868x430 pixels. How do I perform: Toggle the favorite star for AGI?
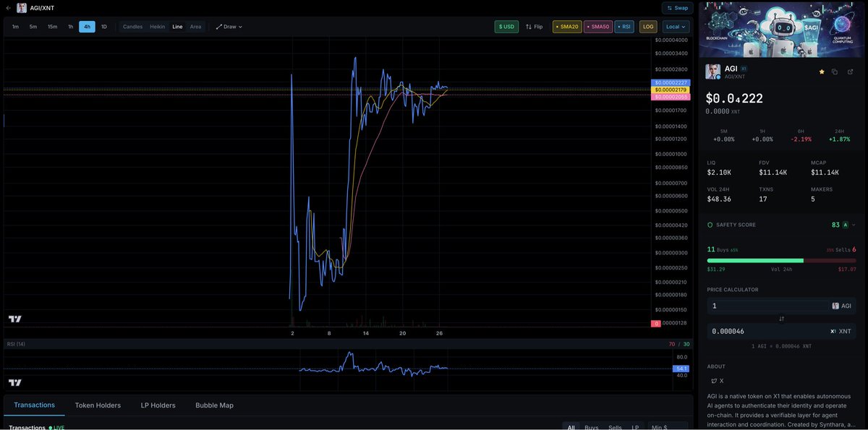click(822, 72)
